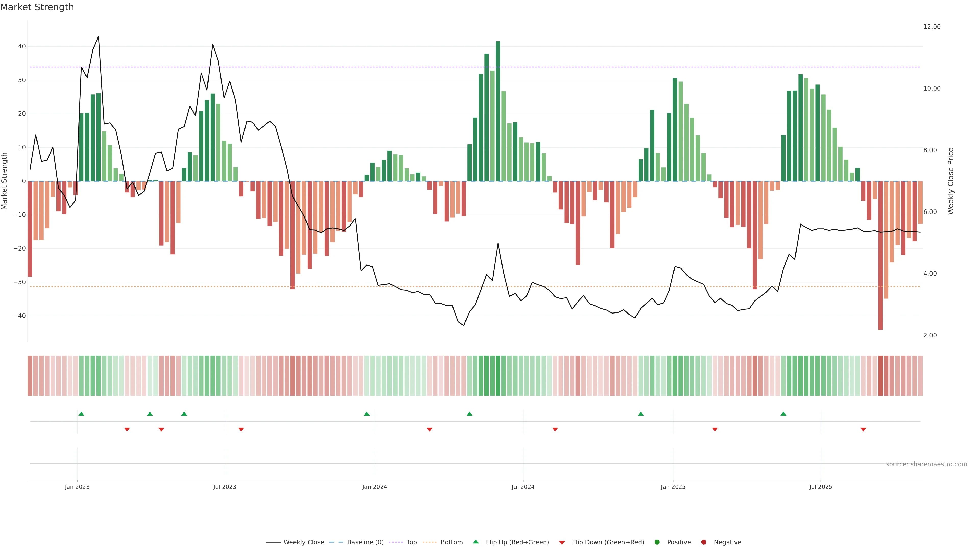The height and width of the screenshot is (551, 980).
Task: Click the 12.00 right price axis label
Action: 932,27
